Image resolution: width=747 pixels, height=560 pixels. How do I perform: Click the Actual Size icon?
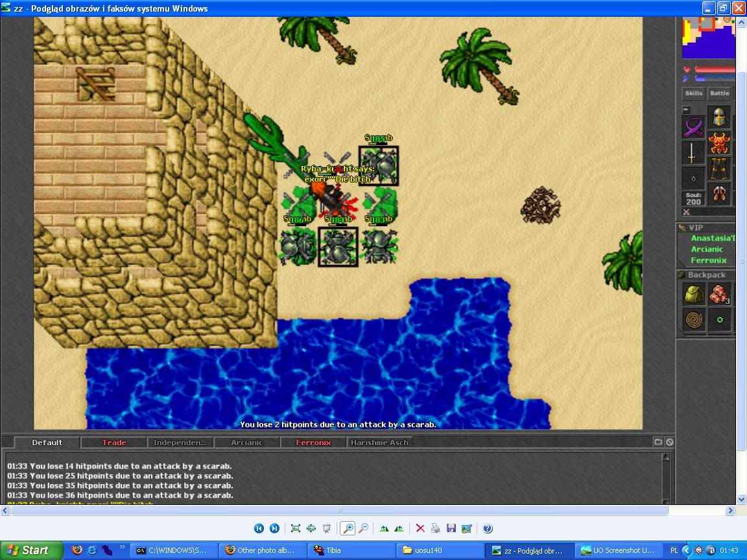[311, 528]
